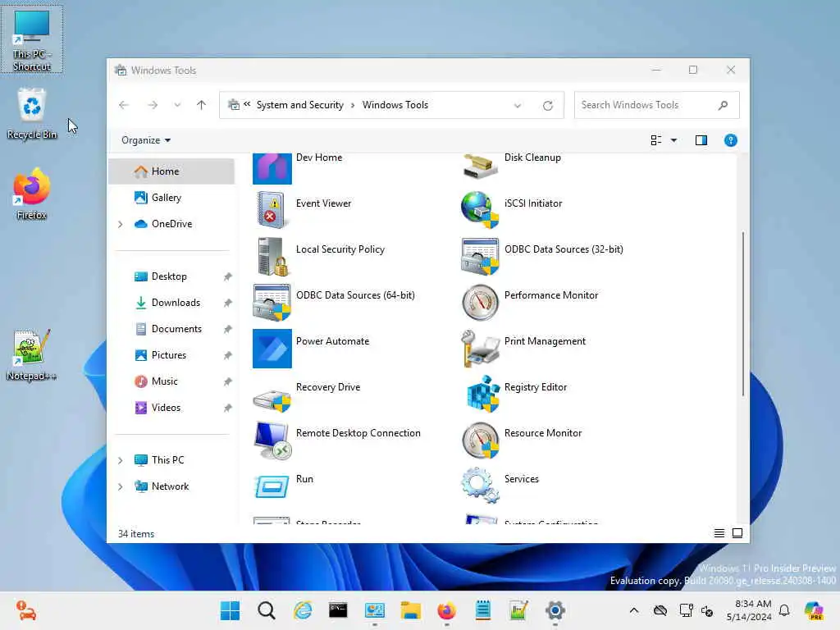This screenshot has width=840, height=630.
Task: Open the Services gears icon
Action: pyautogui.click(x=480, y=486)
